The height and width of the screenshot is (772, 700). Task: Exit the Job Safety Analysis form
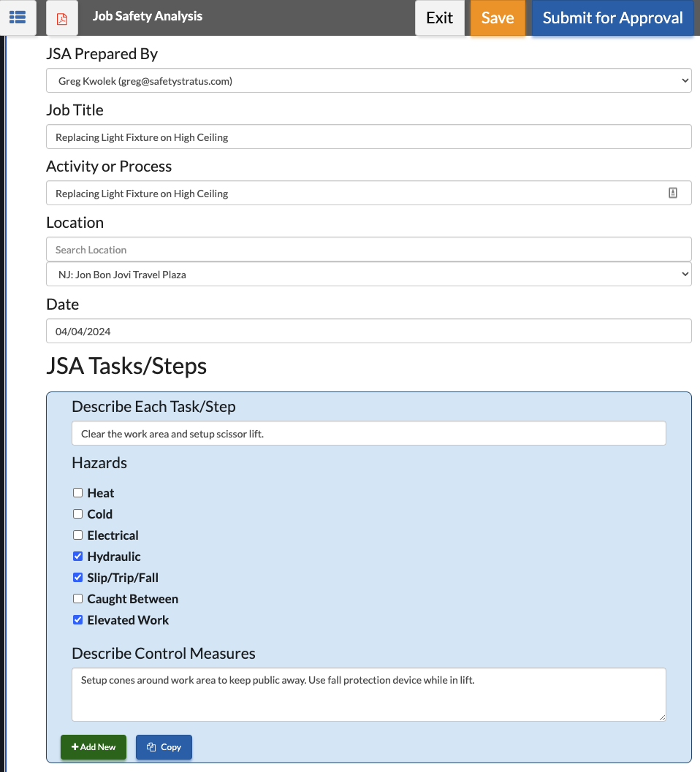click(x=439, y=18)
